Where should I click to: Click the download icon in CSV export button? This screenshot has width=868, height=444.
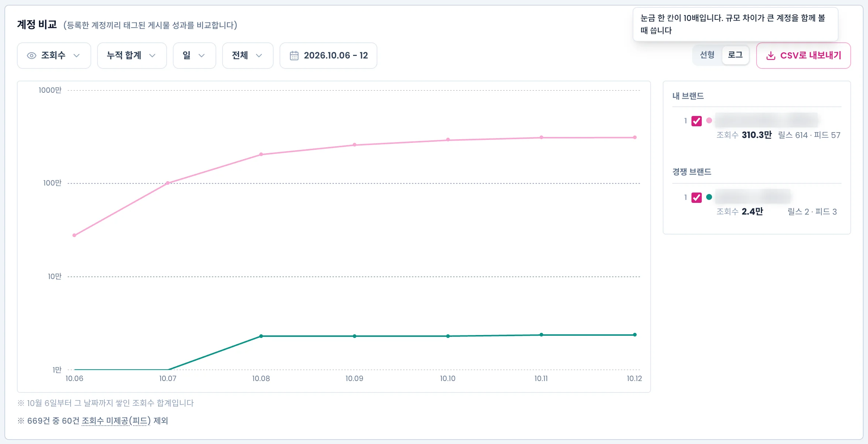[x=771, y=56]
